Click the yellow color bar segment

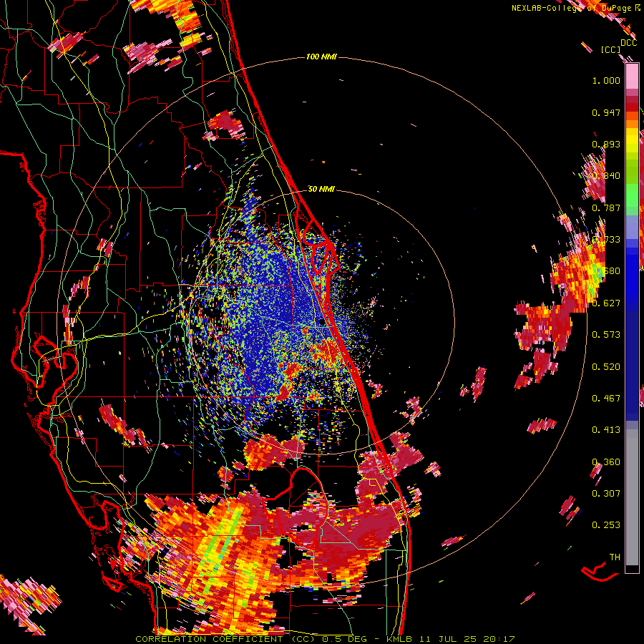coord(632,140)
